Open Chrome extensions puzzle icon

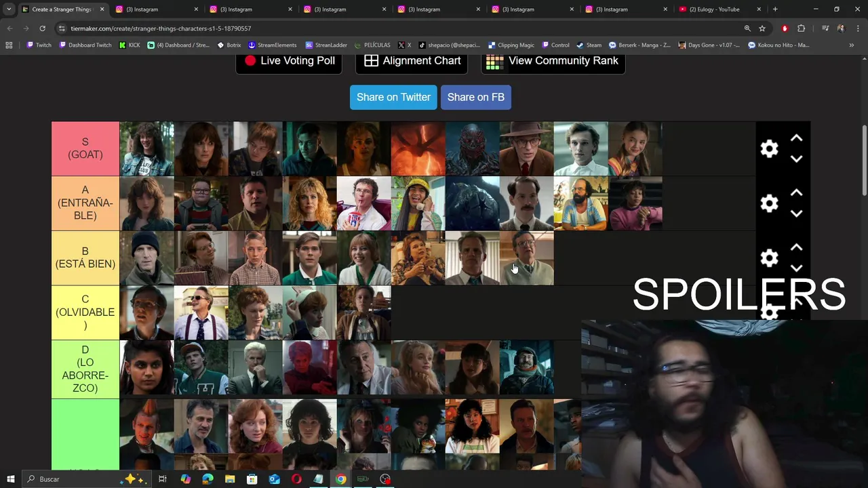(802, 28)
